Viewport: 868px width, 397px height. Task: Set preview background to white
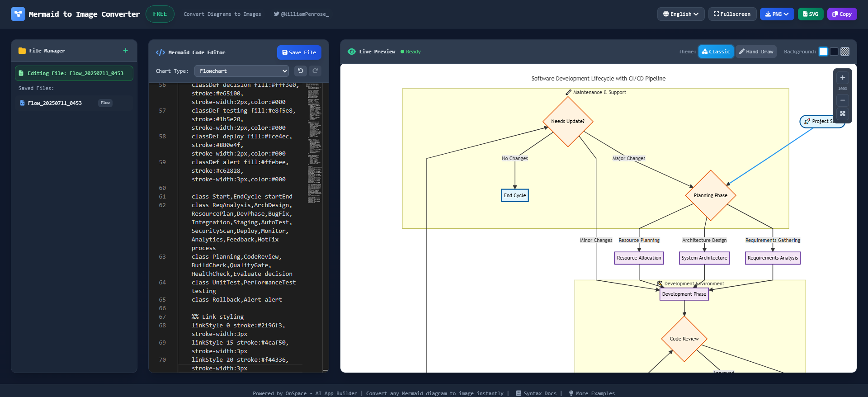click(823, 52)
